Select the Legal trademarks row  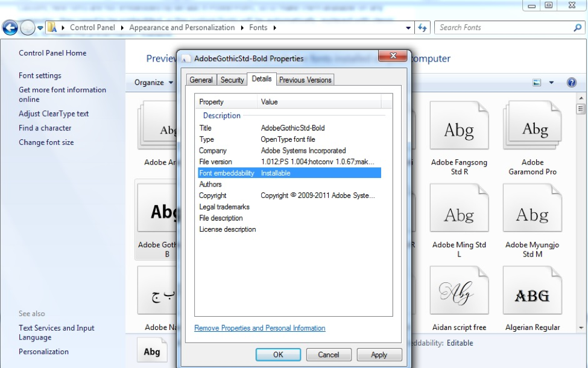[289, 207]
